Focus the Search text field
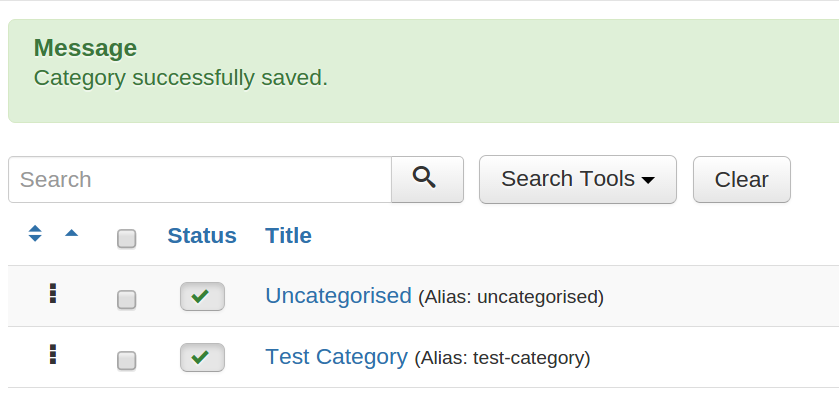 pyautogui.click(x=200, y=180)
